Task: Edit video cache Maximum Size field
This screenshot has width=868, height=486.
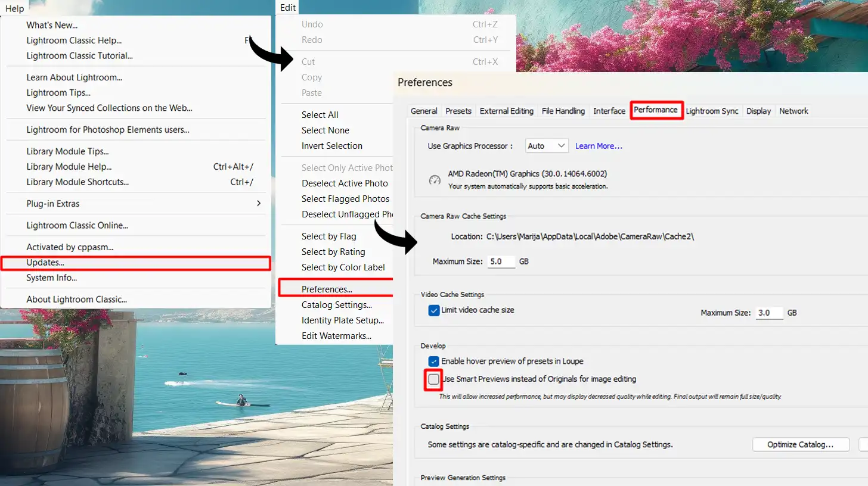Action: pyautogui.click(x=769, y=313)
